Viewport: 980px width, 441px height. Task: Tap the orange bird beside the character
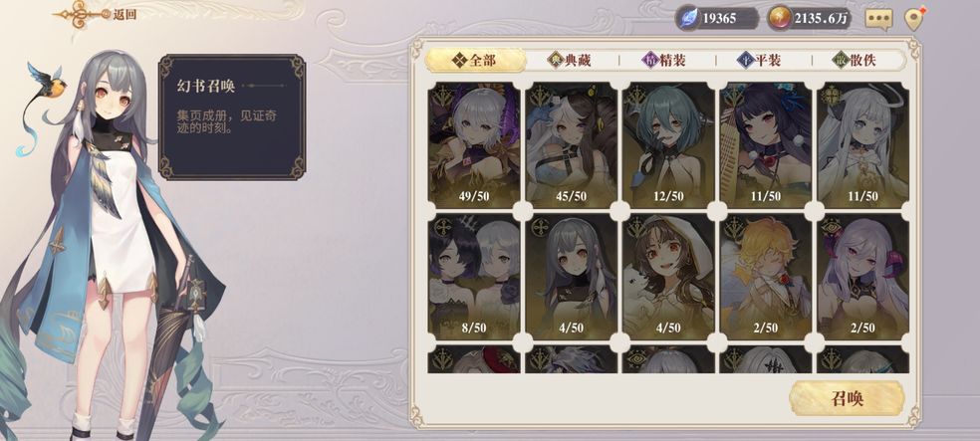pyautogui.click(x=50, y=85)
